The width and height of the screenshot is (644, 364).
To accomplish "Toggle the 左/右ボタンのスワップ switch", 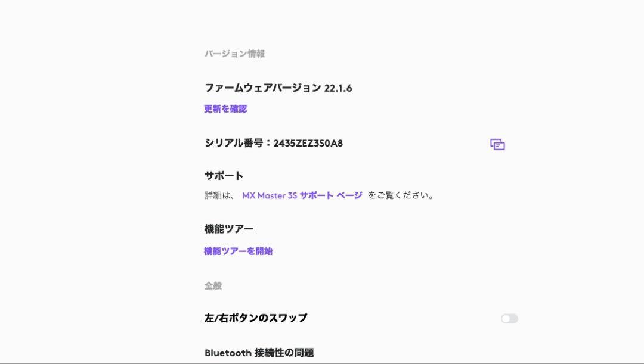I will [509, 319].
